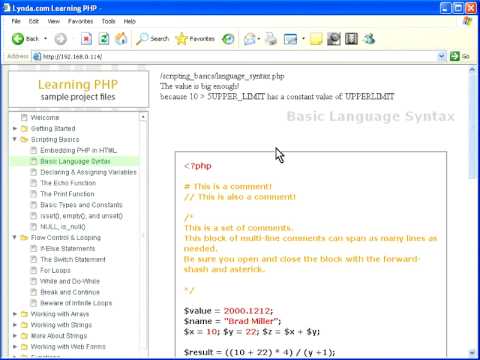Viewport: 480px width, 360px height.
Task: Click the Getting Started folder icon
Action: [x=24, y=128]
